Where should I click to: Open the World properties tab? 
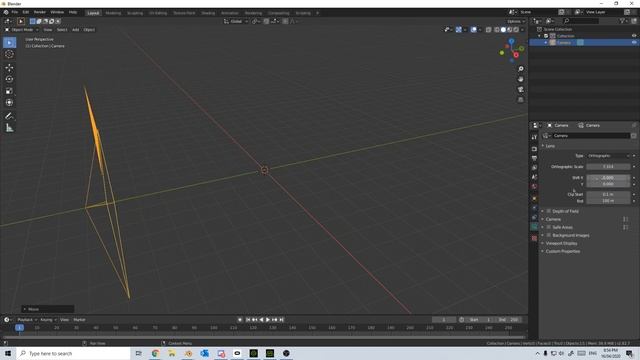[x=534, y=187]
